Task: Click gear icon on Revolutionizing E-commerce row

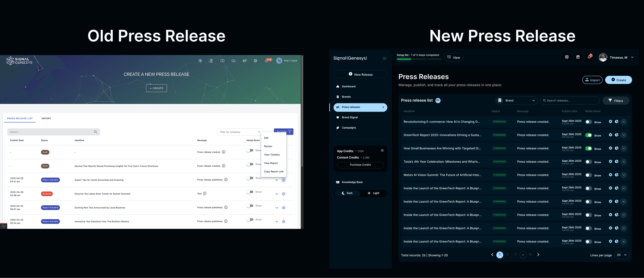Action: point(610,122)
